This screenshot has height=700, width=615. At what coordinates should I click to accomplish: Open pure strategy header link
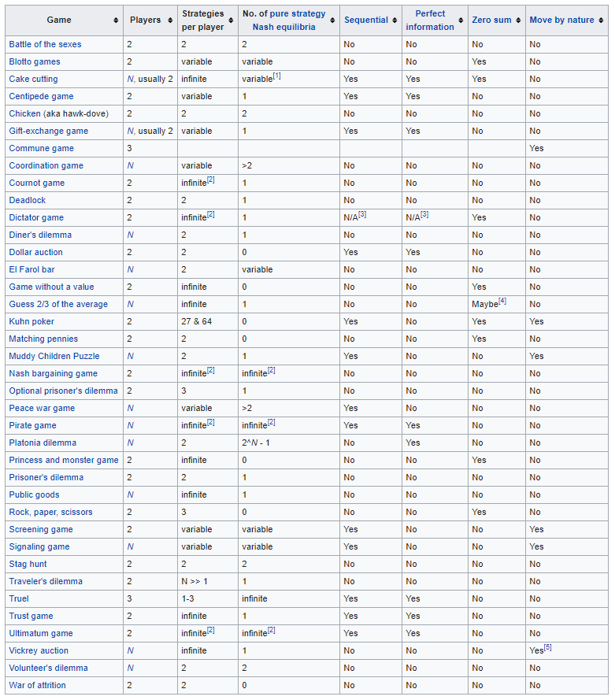[x=298, y=14]
